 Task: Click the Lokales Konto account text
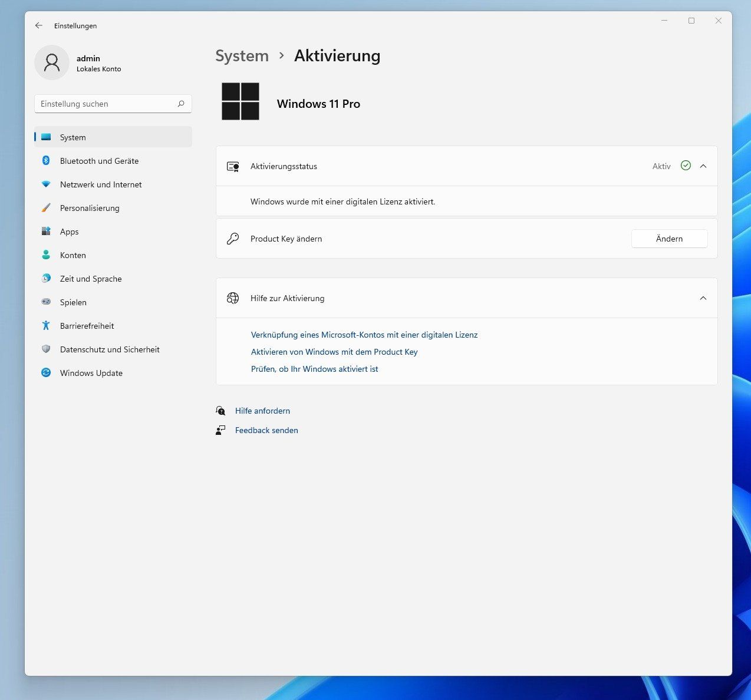(98, 69)
